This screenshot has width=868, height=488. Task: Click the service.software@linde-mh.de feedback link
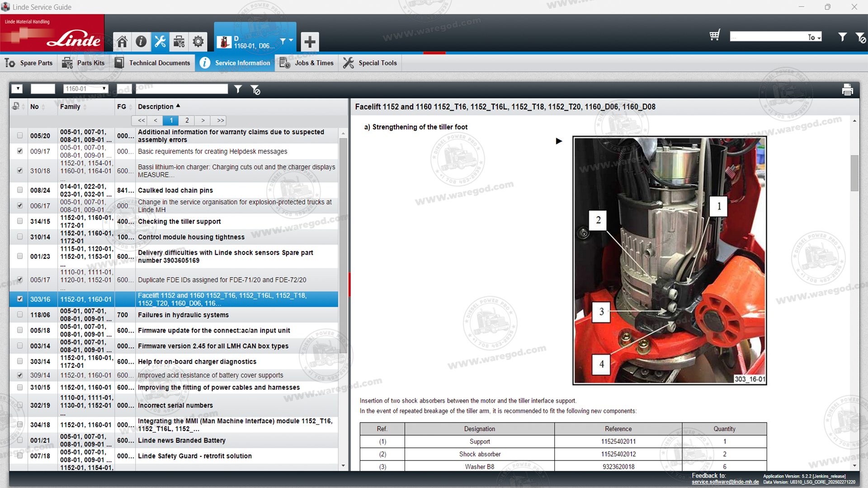[x=725, y=482]
